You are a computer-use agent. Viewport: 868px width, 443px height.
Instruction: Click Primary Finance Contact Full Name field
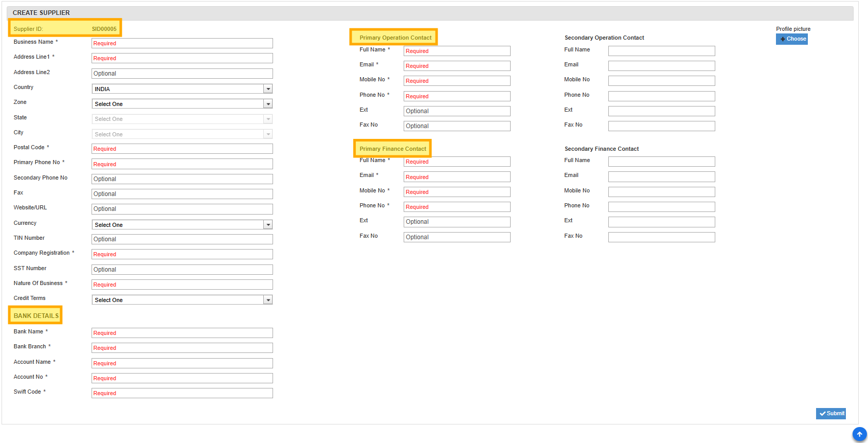[x=457, y=162]
